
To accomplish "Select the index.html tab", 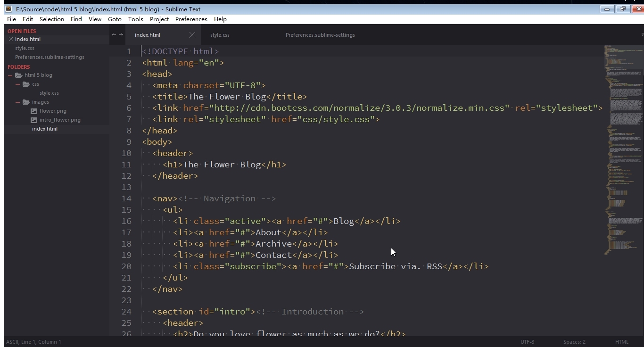I will [148, 35].
